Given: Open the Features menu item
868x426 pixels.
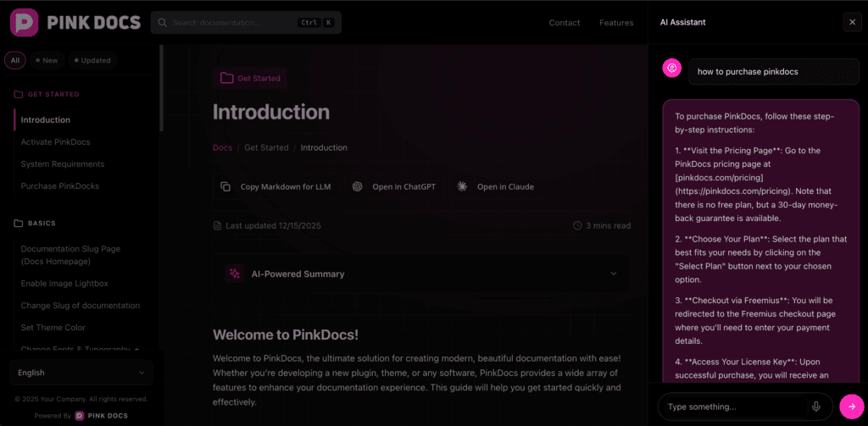Looking at the screenshot, I should click(616, 23).
